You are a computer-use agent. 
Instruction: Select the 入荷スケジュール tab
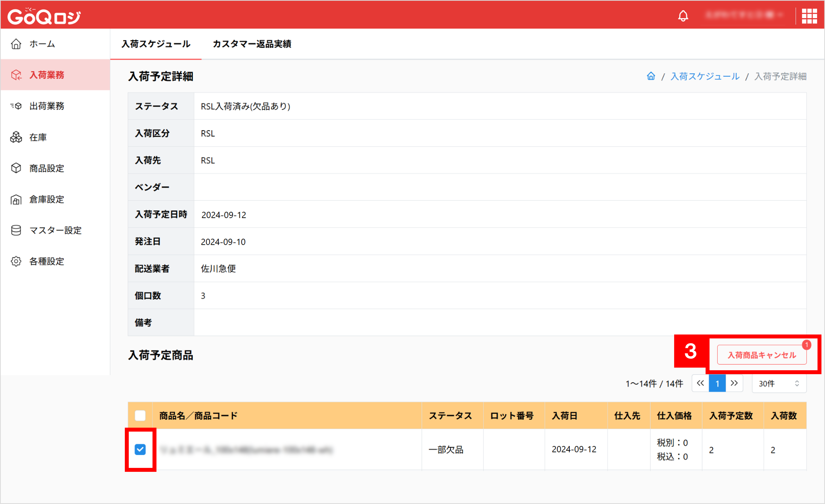coord(156,44)
